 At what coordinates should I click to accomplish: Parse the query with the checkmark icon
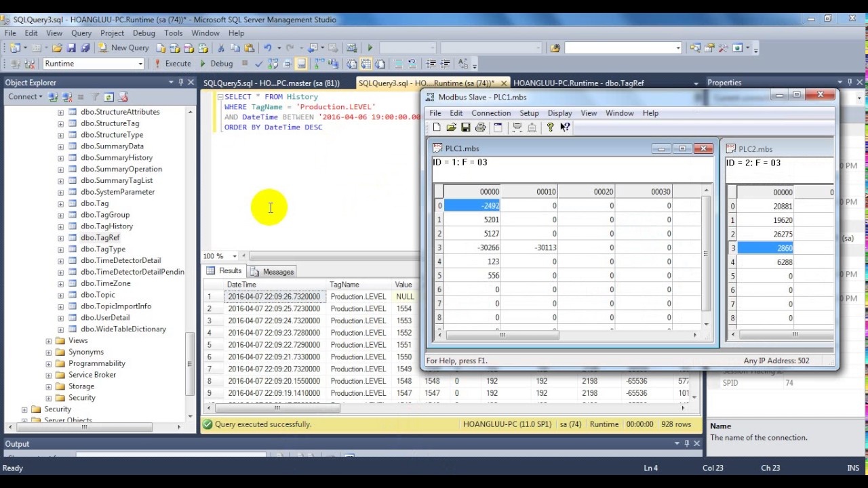click(x=259, y=64)
